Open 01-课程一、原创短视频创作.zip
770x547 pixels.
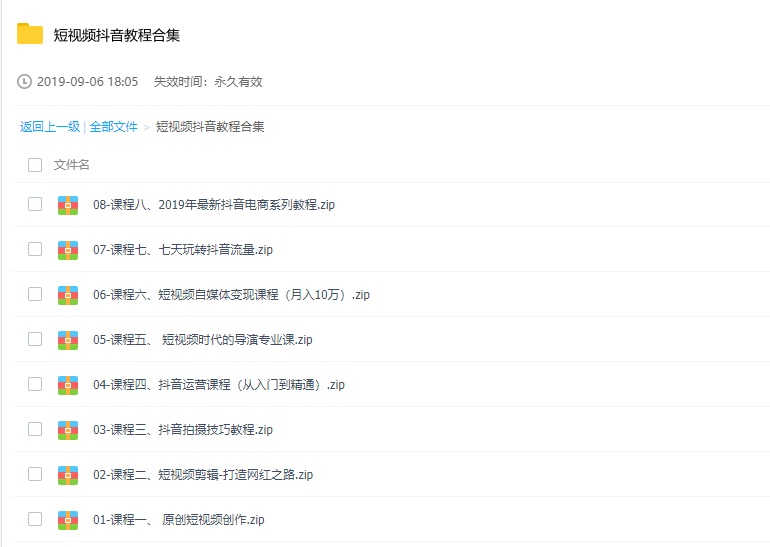pyautogui.click(x=179, y=520)
